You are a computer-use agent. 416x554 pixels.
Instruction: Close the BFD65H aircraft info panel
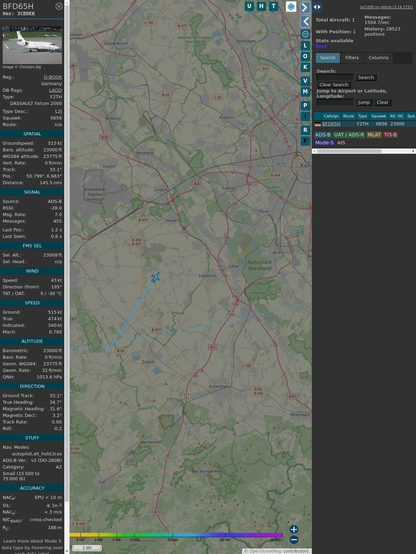click(59, 6)
